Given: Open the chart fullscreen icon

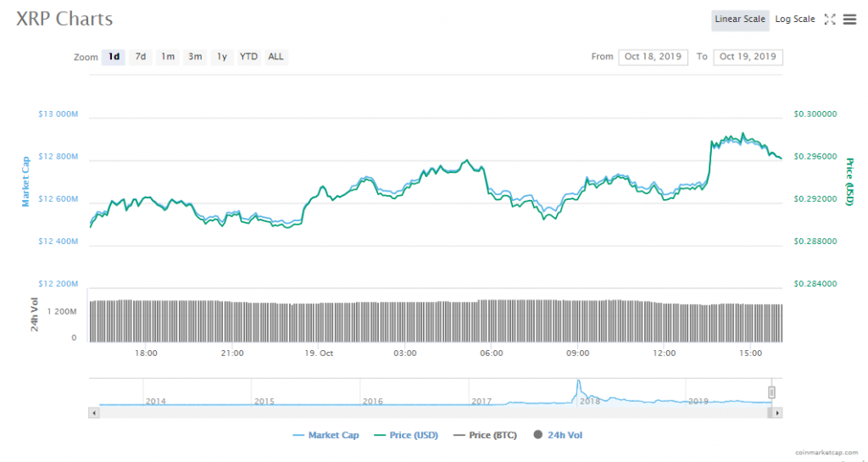Looking at the screenshot, I should [x=829, y=19].
